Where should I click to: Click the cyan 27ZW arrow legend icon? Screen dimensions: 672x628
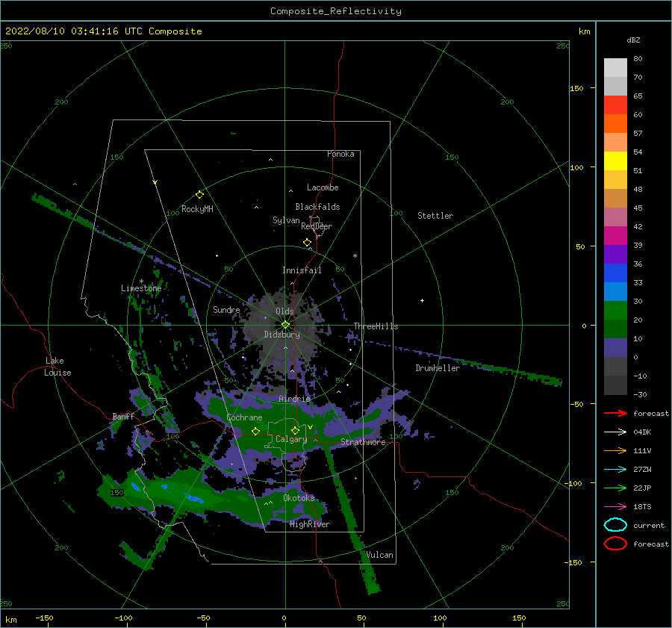[615, 470]
